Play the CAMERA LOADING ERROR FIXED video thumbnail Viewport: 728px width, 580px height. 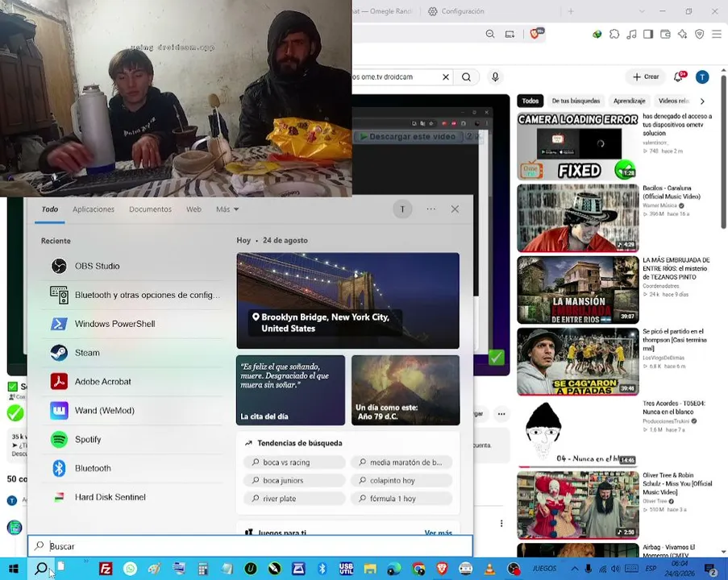pos(577,146)
